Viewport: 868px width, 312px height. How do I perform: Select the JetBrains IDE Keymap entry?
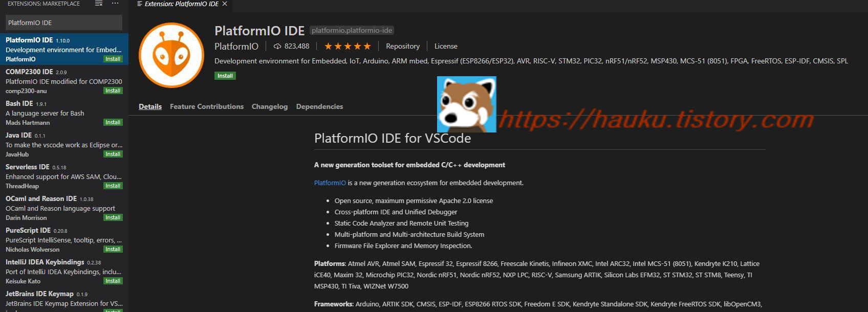(x=64, y=300)
